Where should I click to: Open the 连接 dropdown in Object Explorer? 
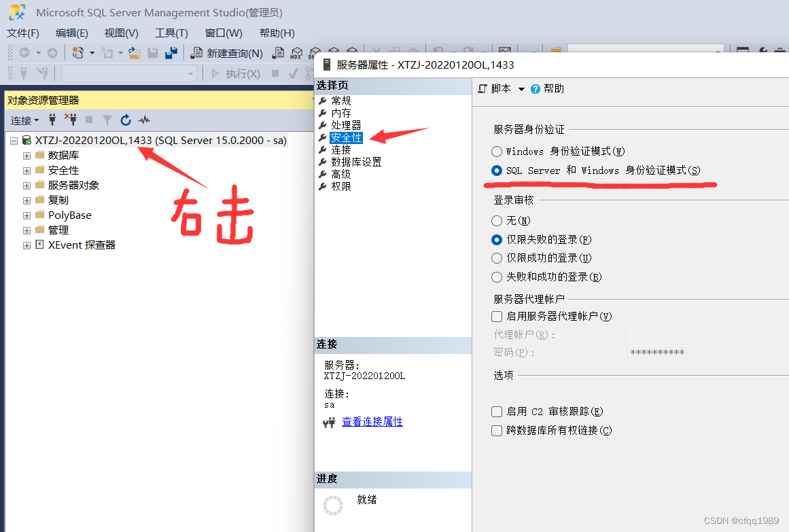(x=24, y=121)
